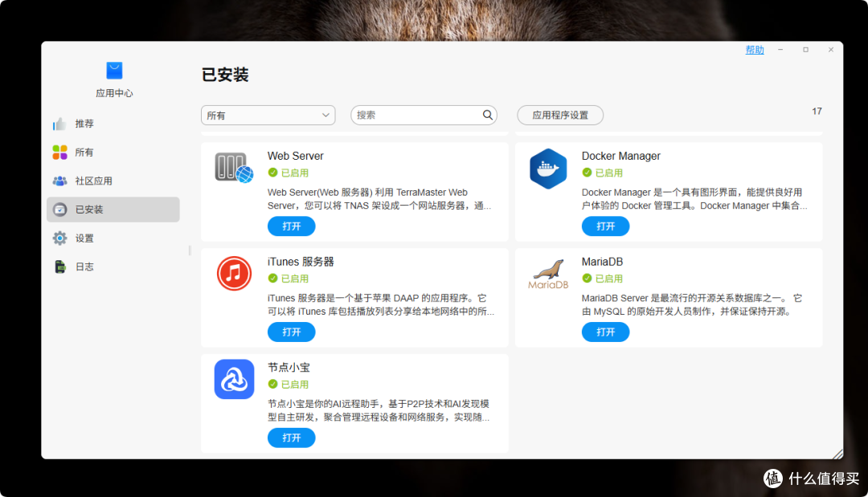
Task: Click 已启用 status under 节点小宝
Action: 294,384
